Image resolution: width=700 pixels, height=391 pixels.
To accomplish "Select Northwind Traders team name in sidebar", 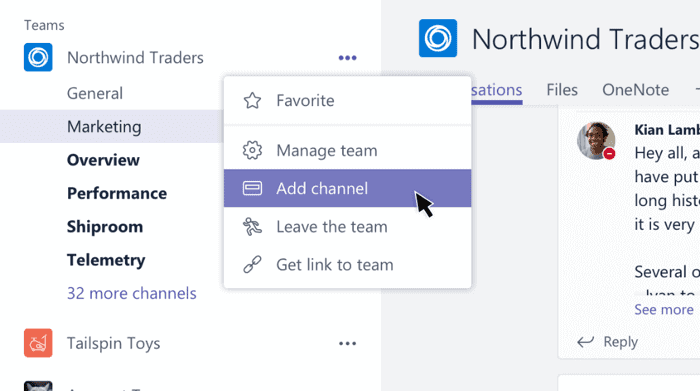I will [135, 58].
